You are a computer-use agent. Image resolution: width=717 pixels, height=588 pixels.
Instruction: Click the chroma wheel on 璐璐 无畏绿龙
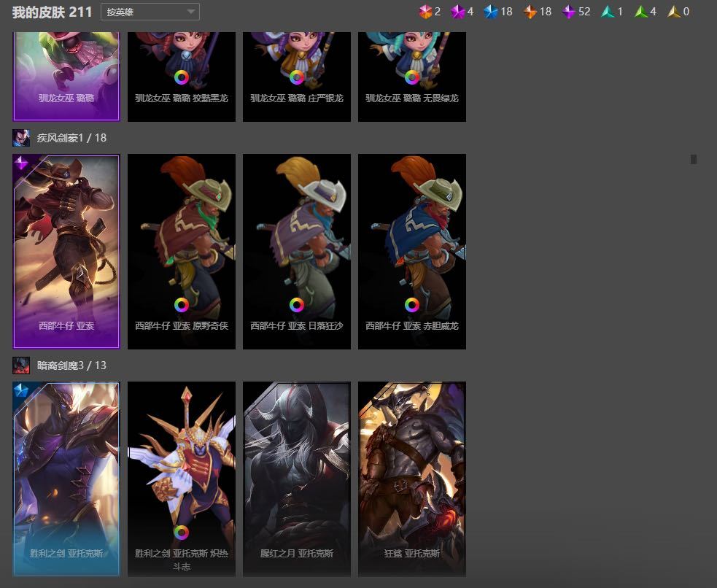point(412,77)
